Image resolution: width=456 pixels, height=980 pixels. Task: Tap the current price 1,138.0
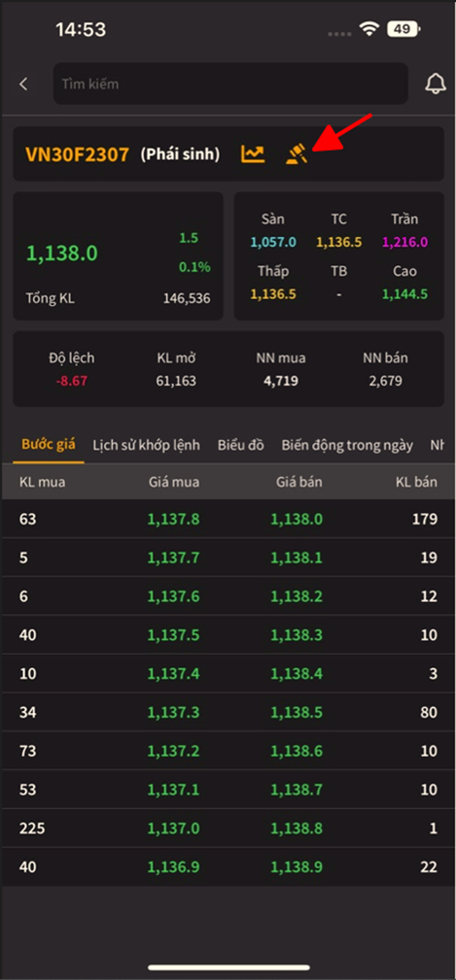(61, 253)
